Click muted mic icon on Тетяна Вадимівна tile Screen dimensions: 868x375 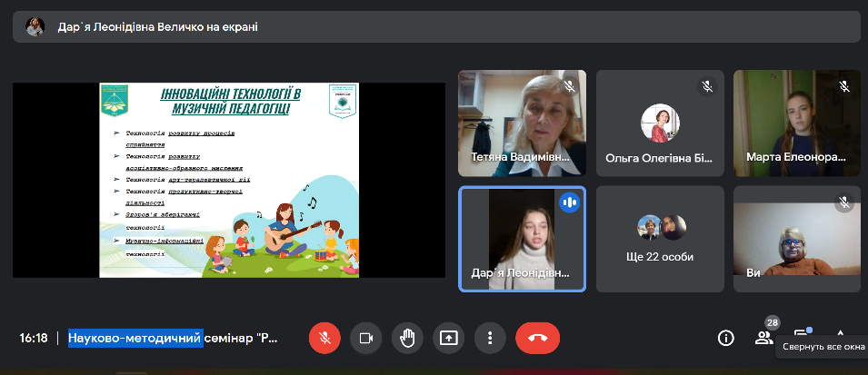click(x=569, y=87)
